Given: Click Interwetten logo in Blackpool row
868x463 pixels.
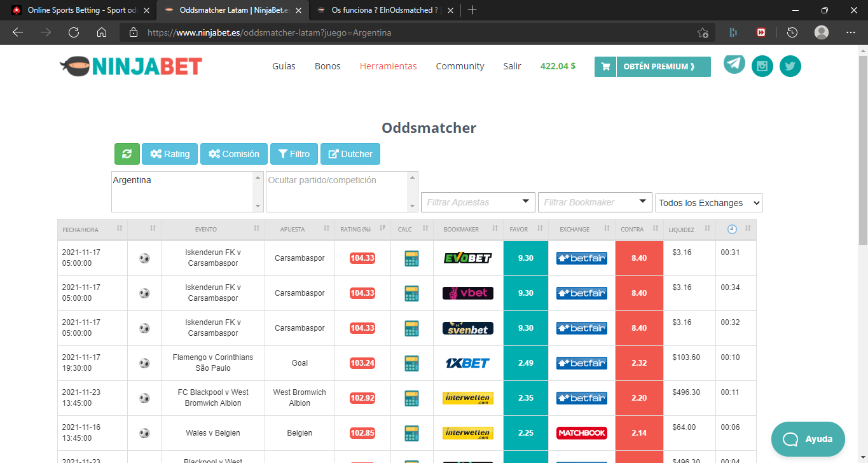Looking at the screenshot, I should [468, 398].
